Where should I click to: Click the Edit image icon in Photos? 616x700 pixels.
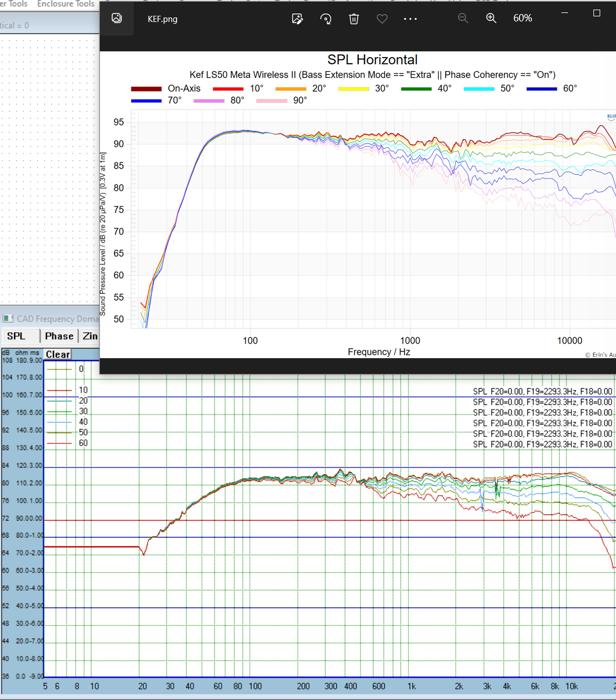(297, 19)
